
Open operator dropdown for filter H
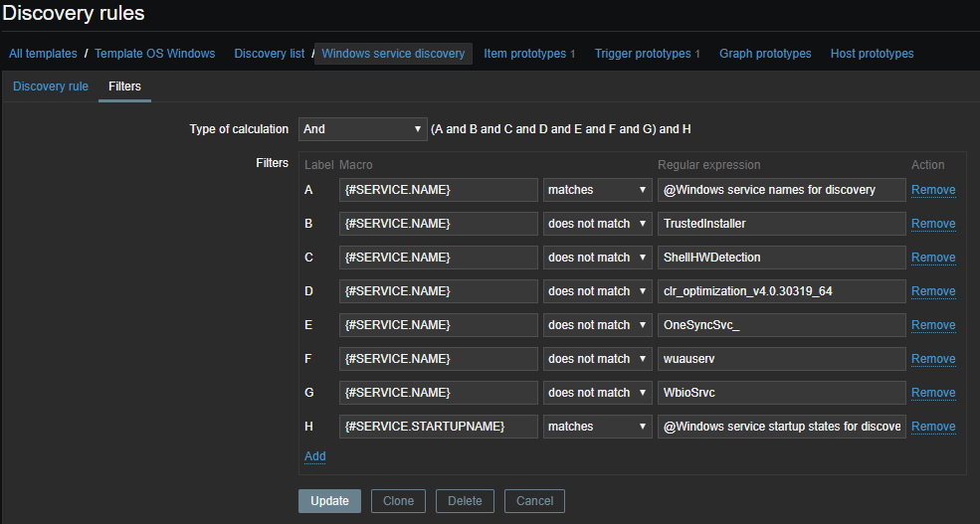pos(597,427)
